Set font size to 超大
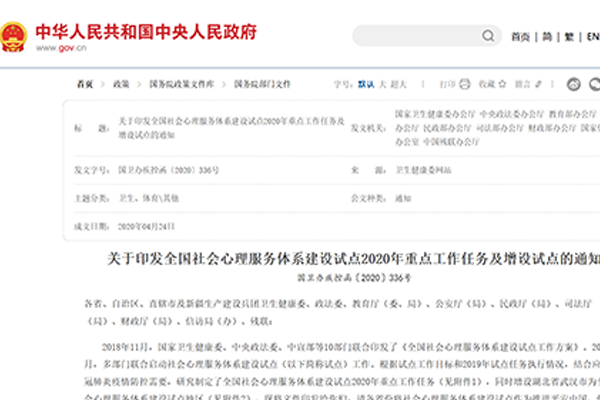The width and height of the screenshot is (600, 400). 401,84
